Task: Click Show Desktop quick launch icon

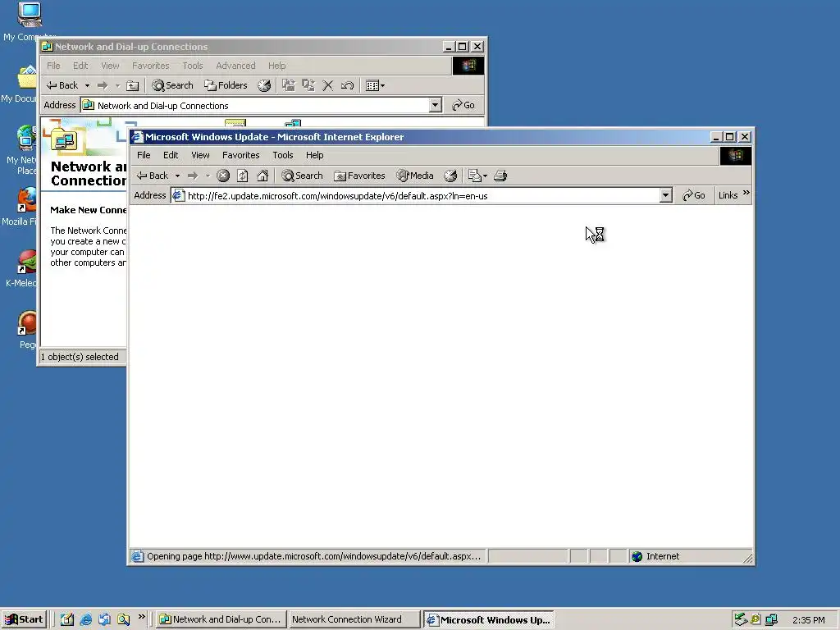Action: pyautogui.click(x=67, y=619)
